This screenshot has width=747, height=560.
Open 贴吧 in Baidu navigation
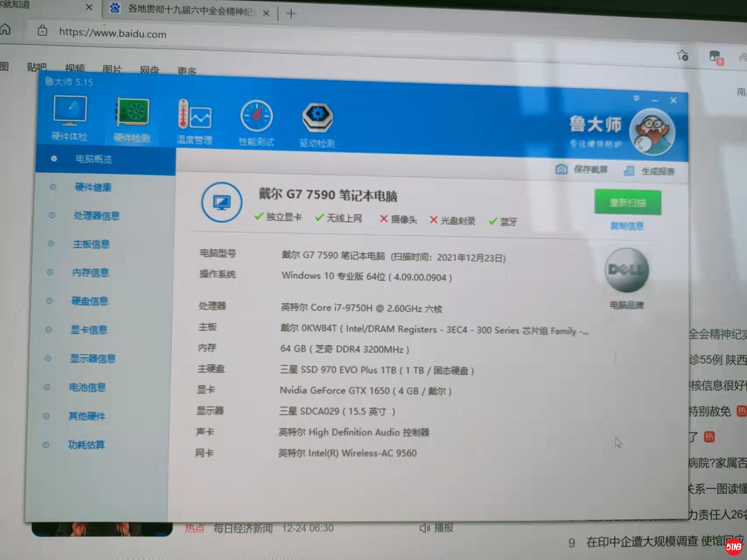click(x=37, y=67)
